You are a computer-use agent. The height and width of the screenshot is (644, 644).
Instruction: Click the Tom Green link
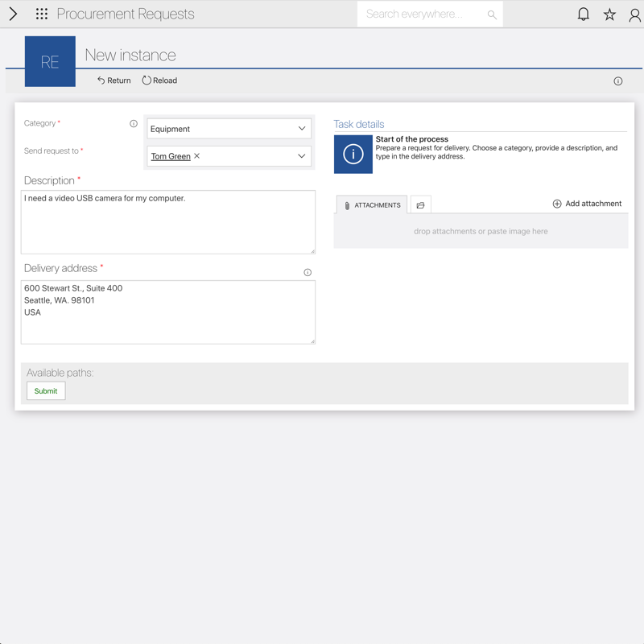click(171, 156)
